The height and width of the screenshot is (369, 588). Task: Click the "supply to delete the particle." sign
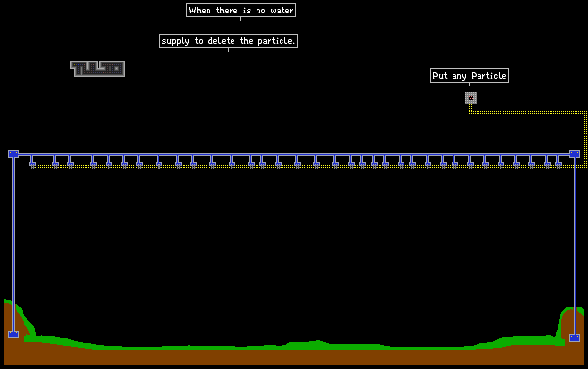(229, 41)
